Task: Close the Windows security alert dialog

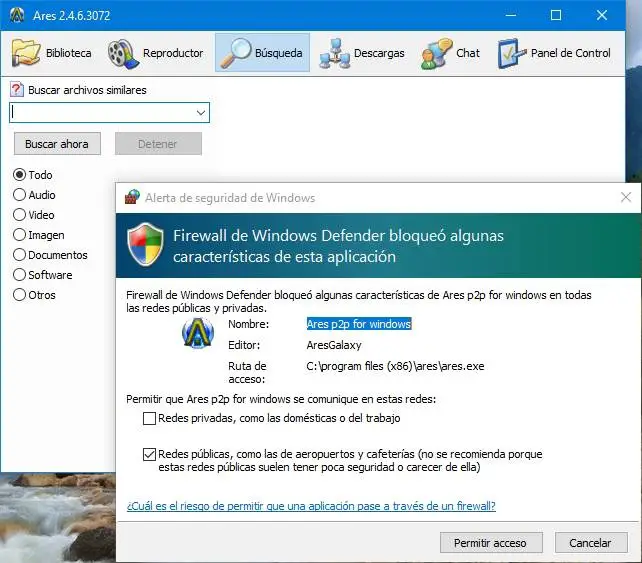Action: point(626,197)
